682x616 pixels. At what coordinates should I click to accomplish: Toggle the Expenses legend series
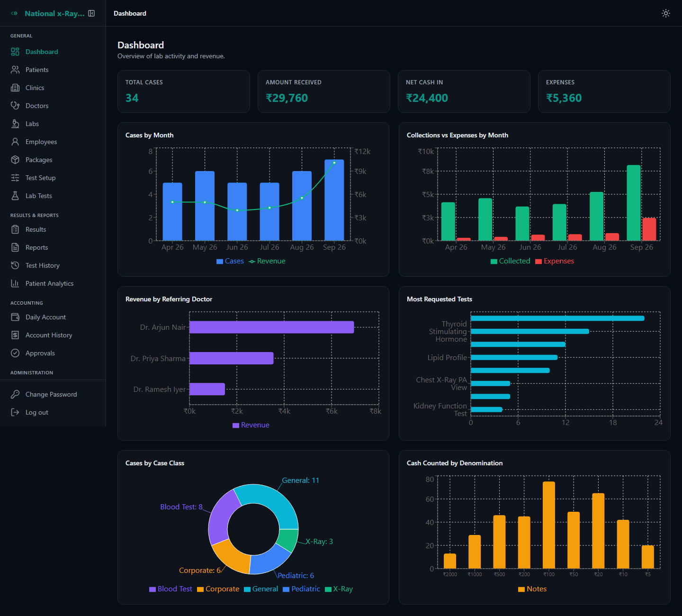pyautogui.click(x=555, y=261)
